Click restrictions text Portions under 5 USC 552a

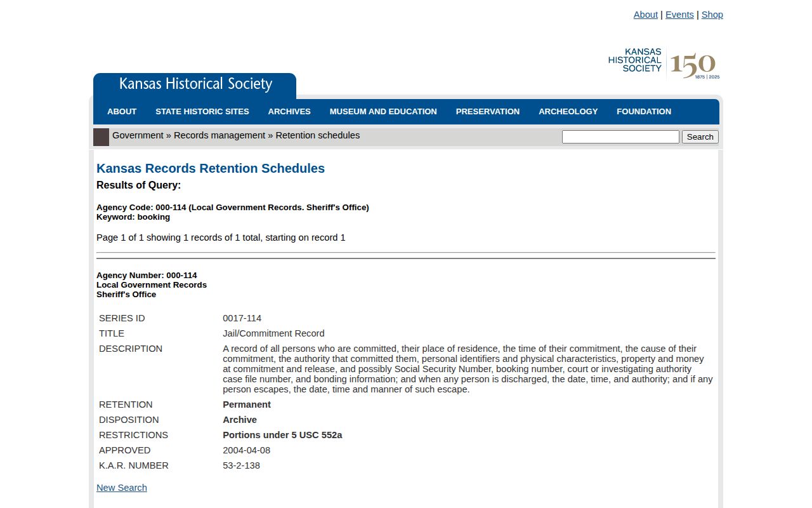[282, 435]
